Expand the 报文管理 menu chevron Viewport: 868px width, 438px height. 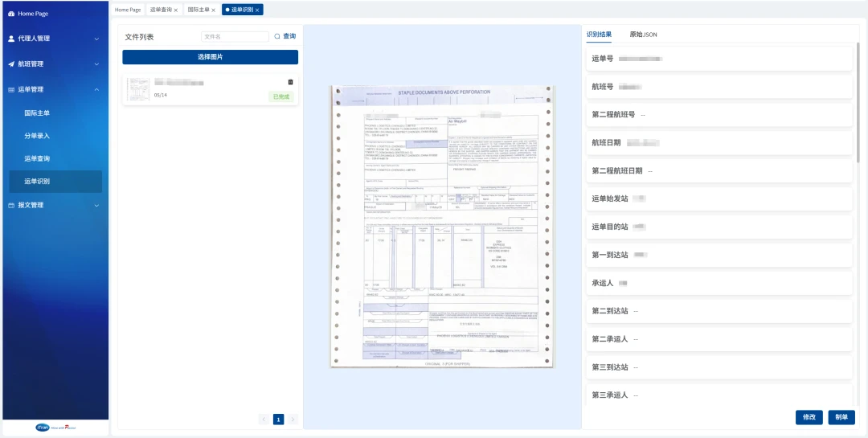(x=97, y=205)
